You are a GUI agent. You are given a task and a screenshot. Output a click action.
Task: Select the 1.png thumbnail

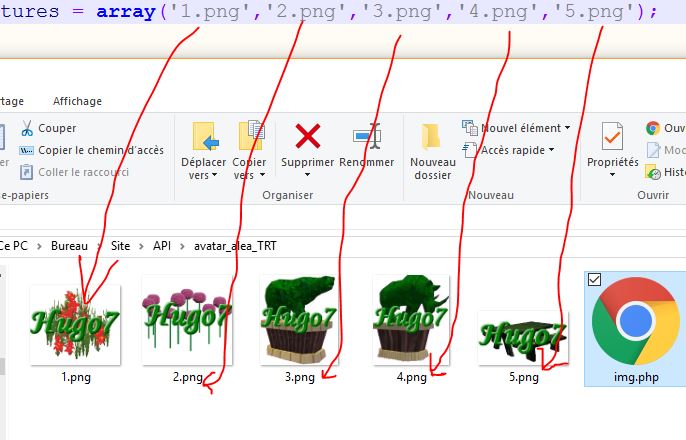point(75,324)
